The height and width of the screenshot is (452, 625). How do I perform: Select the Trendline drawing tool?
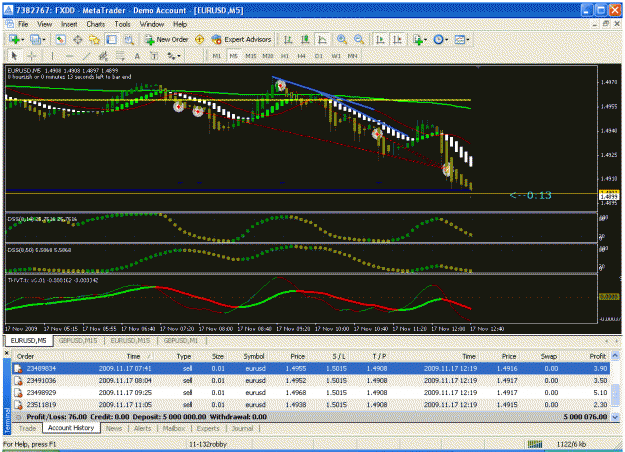(86, 56)
